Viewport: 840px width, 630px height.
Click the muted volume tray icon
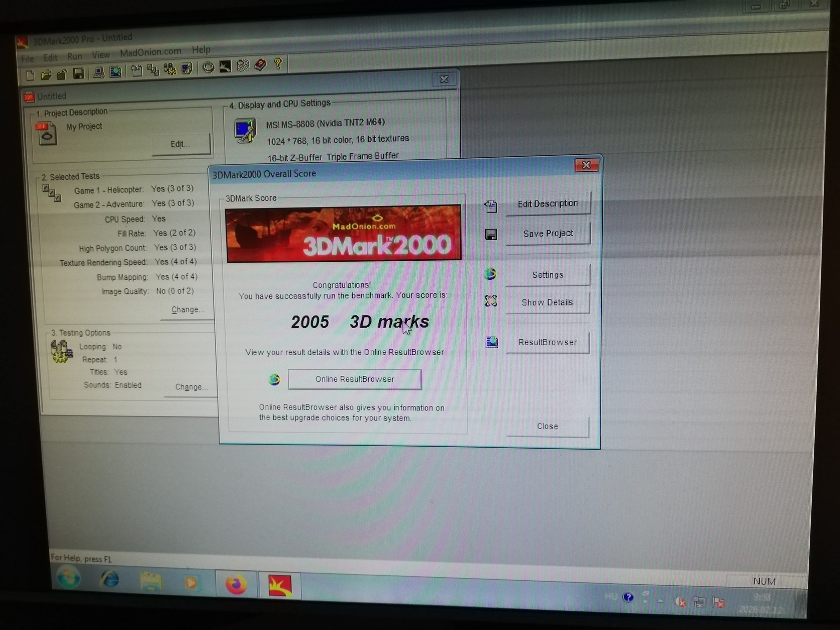[x=680, y=601]
